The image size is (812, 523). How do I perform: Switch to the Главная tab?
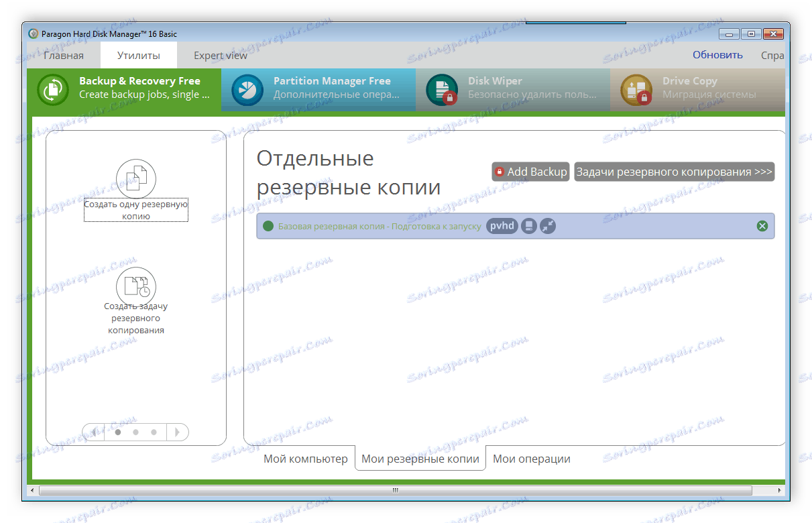(64, 56)
